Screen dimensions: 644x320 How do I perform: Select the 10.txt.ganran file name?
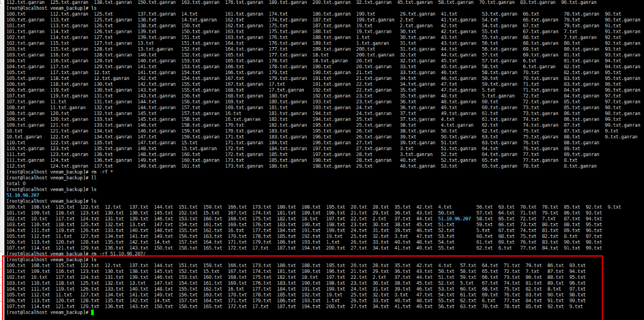click(x=24, y=137)
